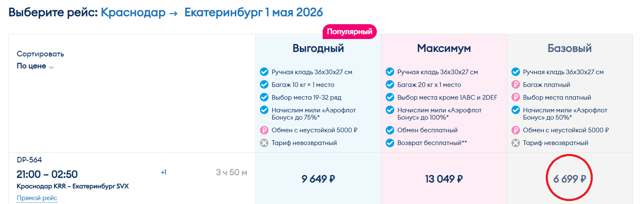Screen dimensions: 644x204
Task: Click ruble icon for Обмен с неустойкой in Базовый
Action: pos(515,130)
